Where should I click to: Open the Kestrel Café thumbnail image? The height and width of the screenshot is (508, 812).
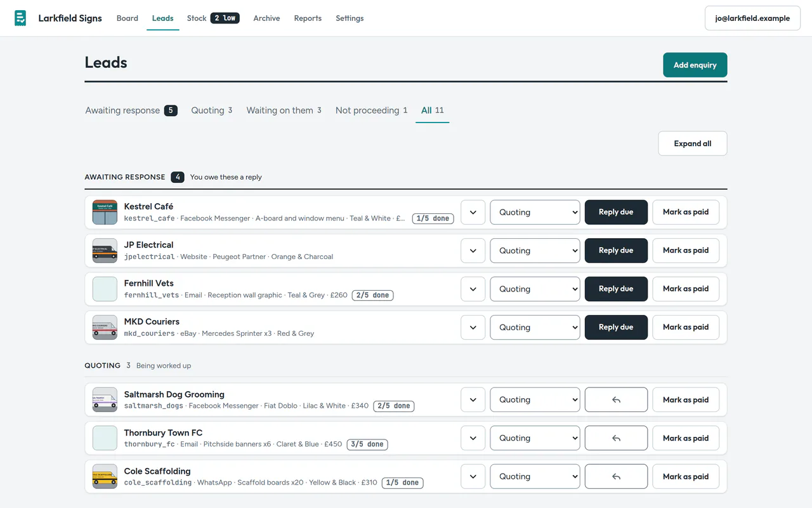click(x=105, y=212)
